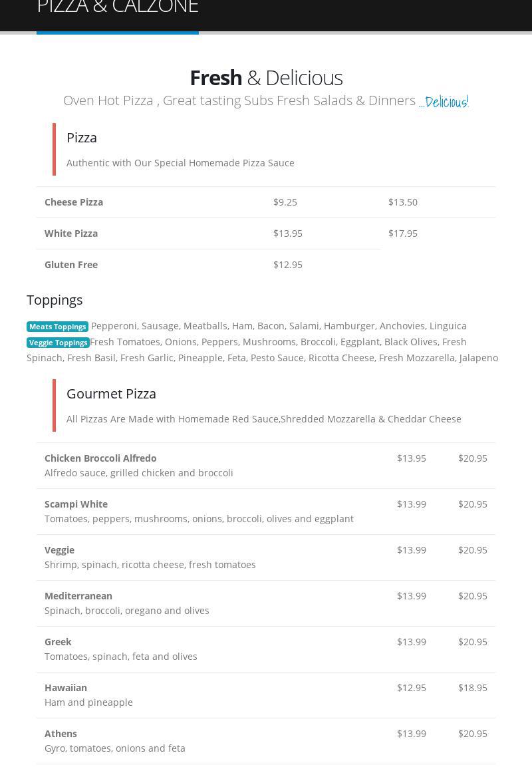This screenshot has height=767, width=532.
Task: Click the $18.95 Hawaiian large price
Action: (473, 688)
